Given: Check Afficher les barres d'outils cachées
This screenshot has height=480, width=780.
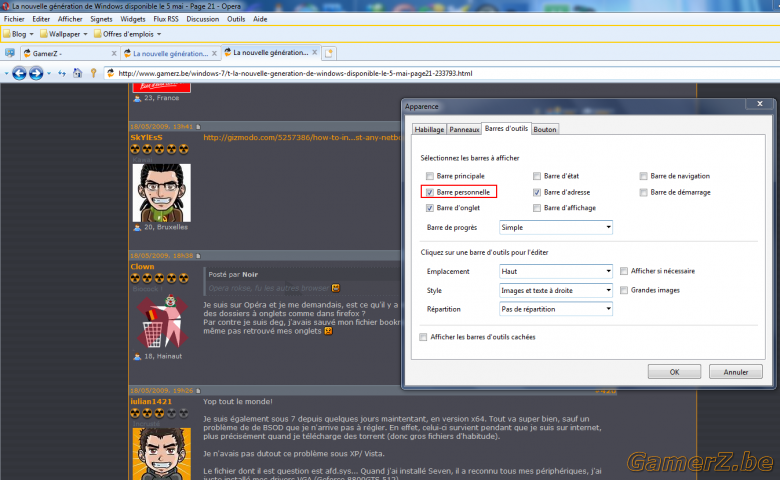Looking at the screenshot, I should point(423,337).
